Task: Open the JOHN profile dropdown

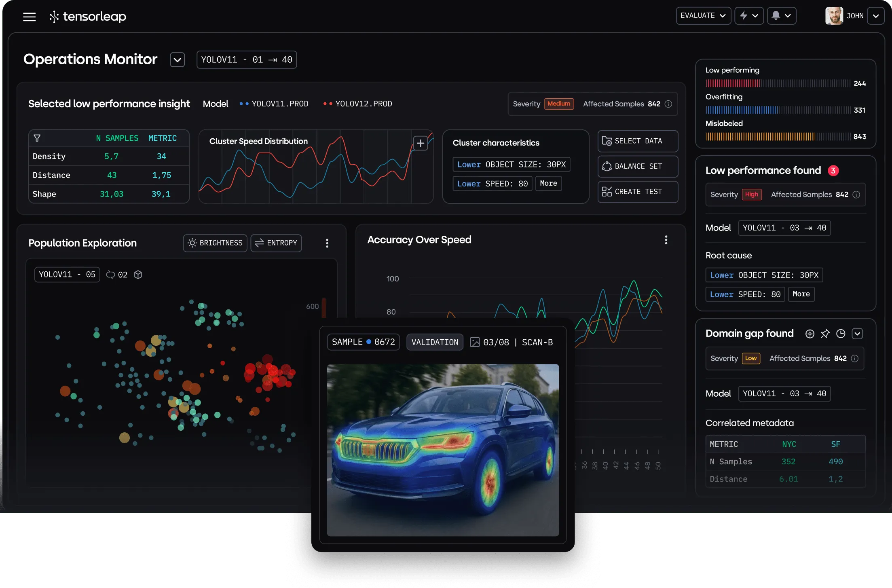Action: [877, 16]
